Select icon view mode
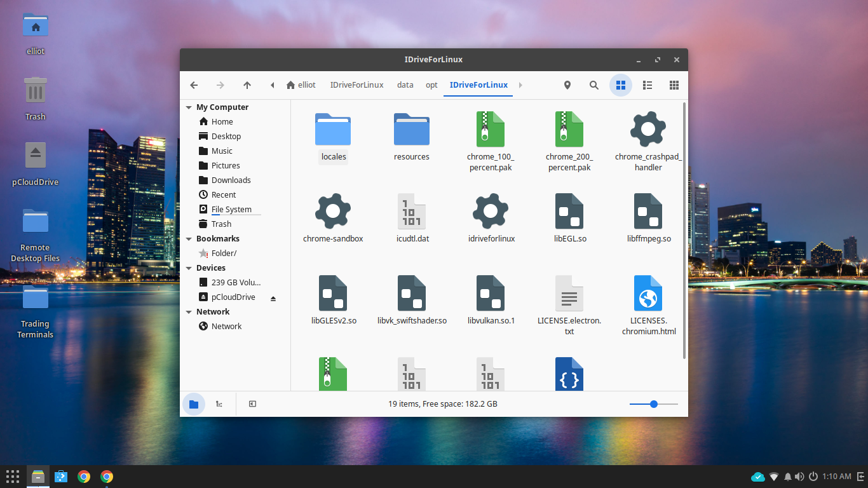868x488 pixels. pos(621,85)
